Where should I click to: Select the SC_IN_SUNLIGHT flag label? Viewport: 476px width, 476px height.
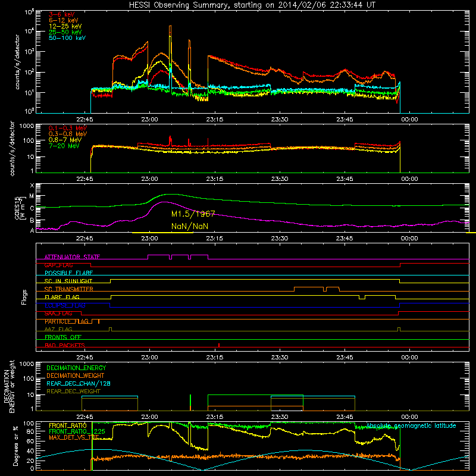(68, 281)
